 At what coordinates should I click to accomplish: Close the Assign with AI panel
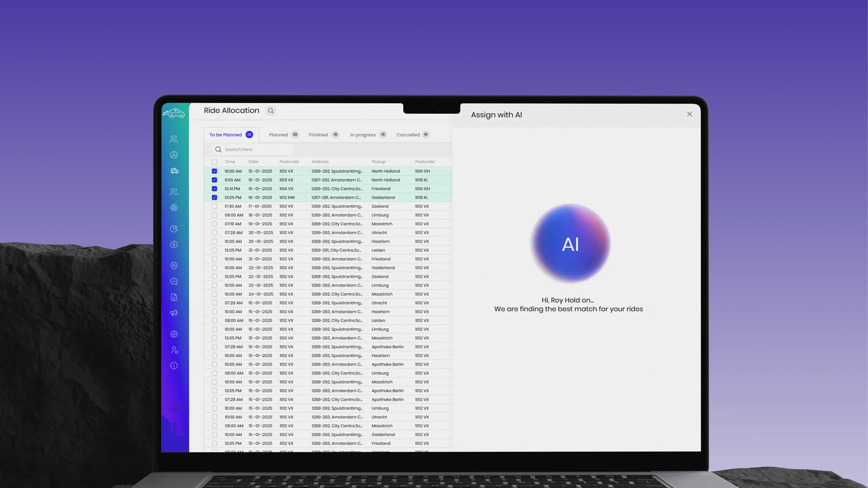[689, 114]
